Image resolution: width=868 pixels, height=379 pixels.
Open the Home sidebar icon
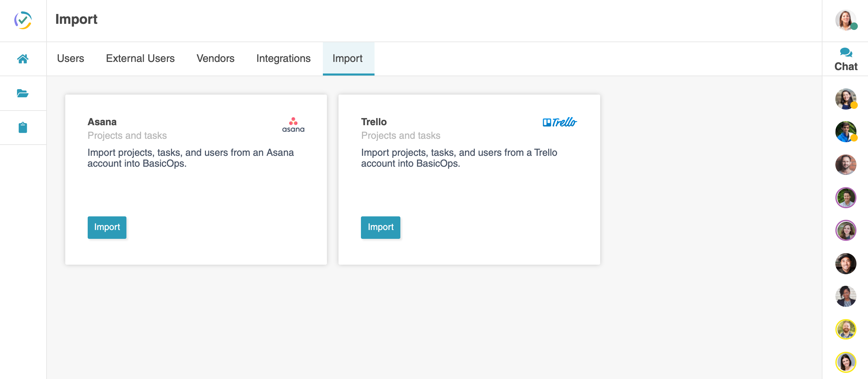pyautogui.click(x=23, y=59)
